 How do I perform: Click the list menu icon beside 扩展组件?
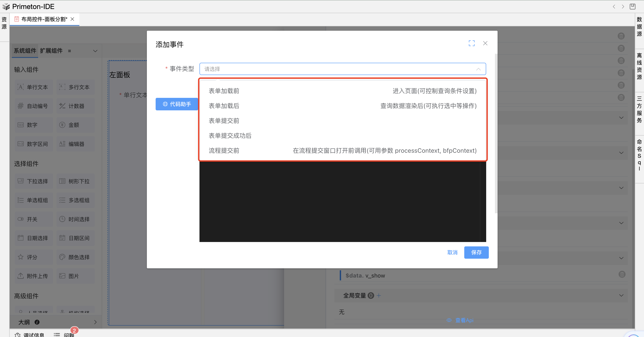click(x=69, y=51)
